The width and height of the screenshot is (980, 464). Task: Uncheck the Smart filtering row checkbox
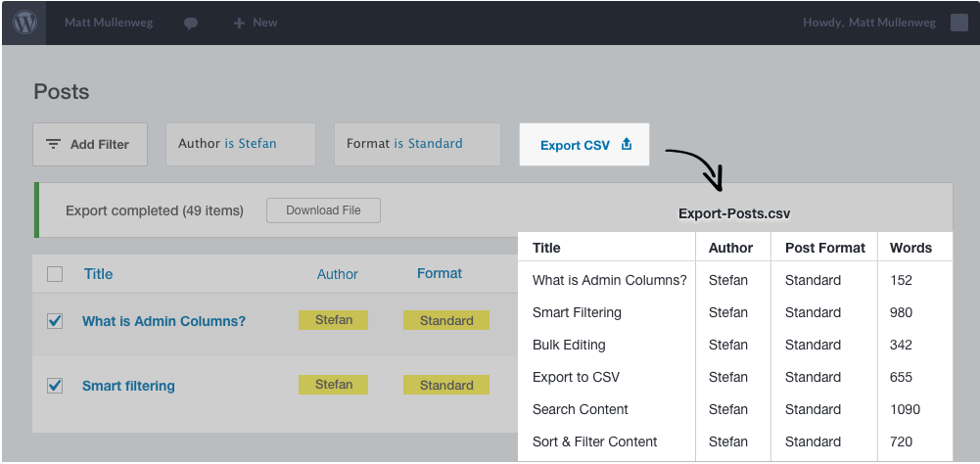55,386
